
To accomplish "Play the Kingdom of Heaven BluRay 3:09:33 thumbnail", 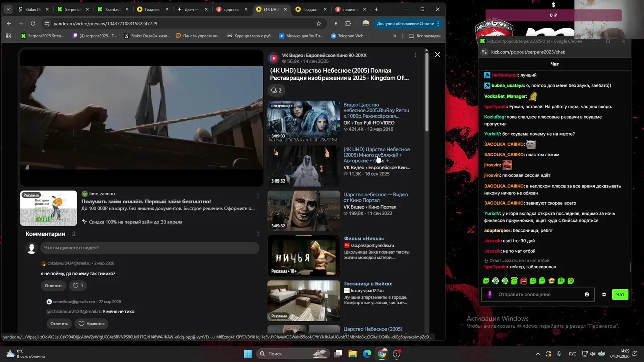I will (303, 121).
